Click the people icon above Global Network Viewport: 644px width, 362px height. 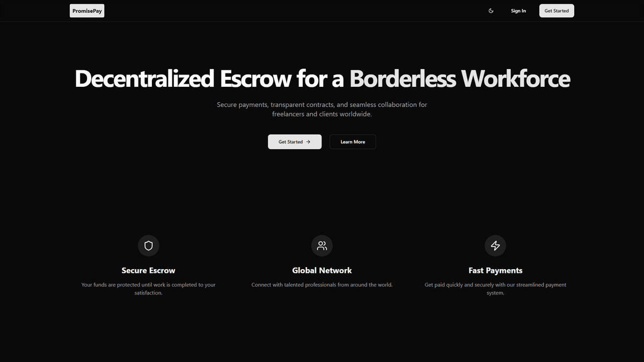click(322, 246)
